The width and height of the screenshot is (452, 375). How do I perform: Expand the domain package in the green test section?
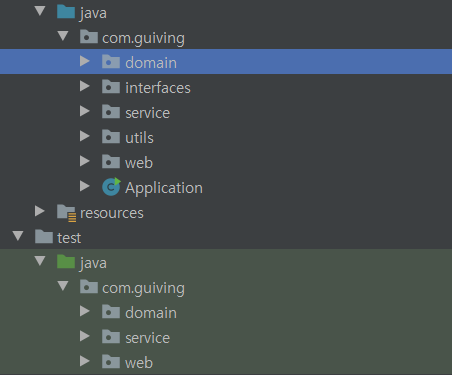85,311
